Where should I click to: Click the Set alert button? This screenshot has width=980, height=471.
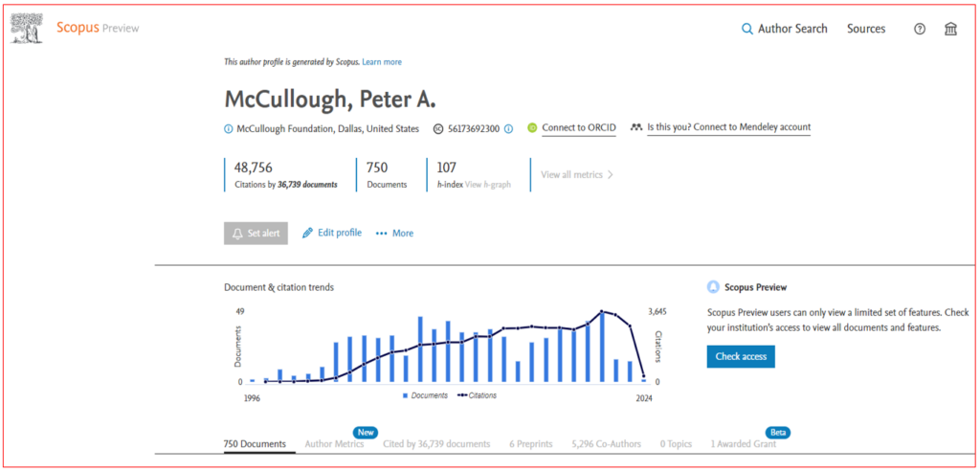point(256,233)
